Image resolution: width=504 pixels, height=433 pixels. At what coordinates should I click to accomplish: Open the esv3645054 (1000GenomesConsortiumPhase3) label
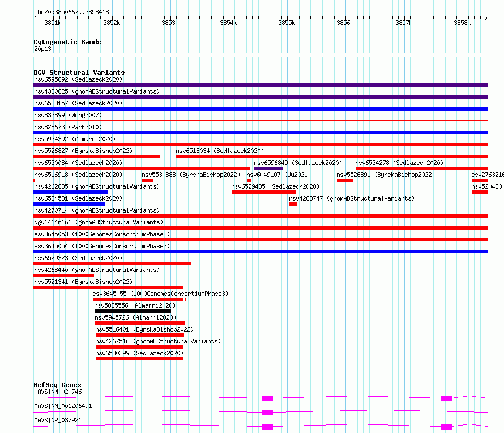tap(102, 246)
